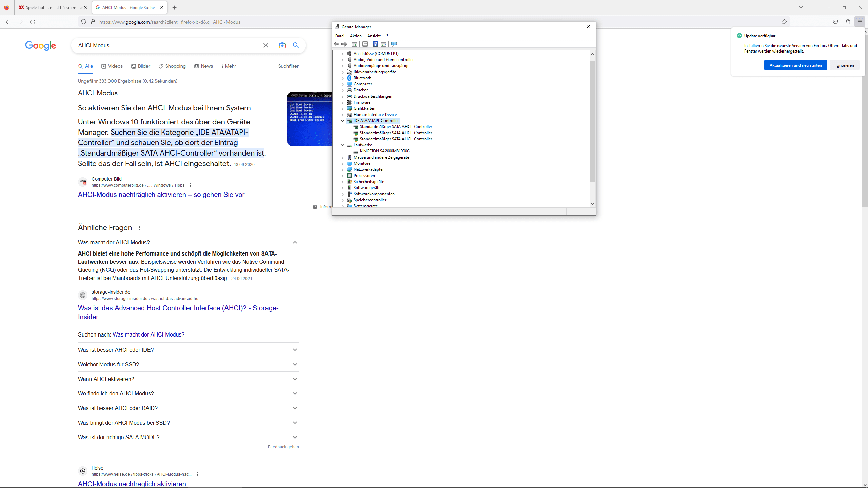Open a new Firefox tab
The height and width of the screenshot is (488, 868).
pyautogui.click(x=174, y=7)
